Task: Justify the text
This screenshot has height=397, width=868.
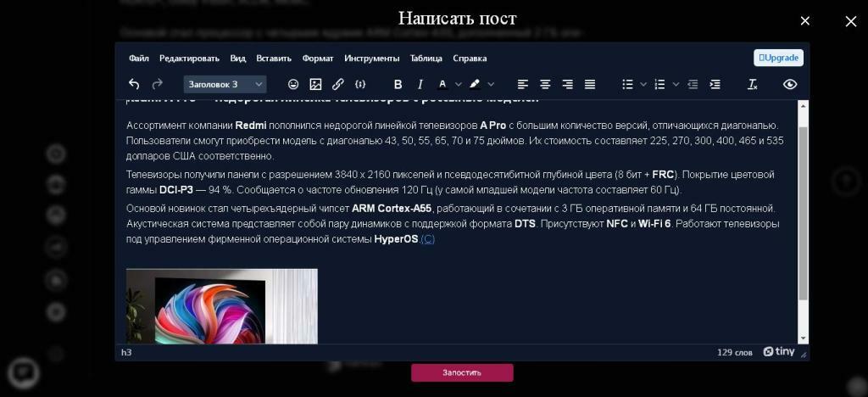Action: tap(590, 84)
